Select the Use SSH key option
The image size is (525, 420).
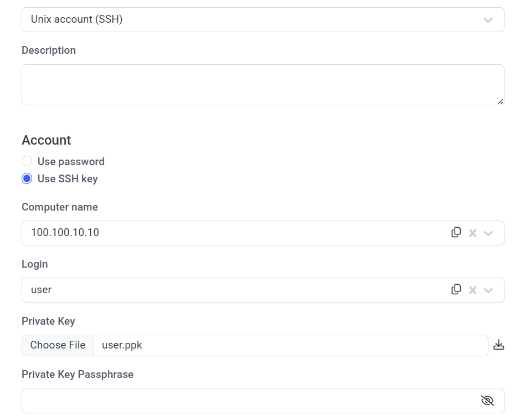27,178
